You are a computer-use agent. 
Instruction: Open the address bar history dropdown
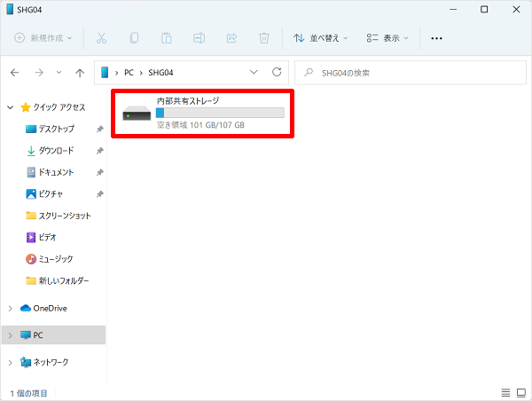(x=254, y=72)
